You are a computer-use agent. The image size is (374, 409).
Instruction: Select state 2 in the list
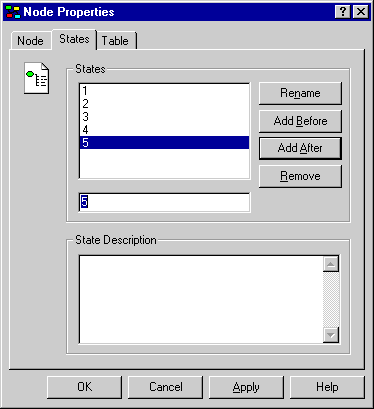point(164,104)
